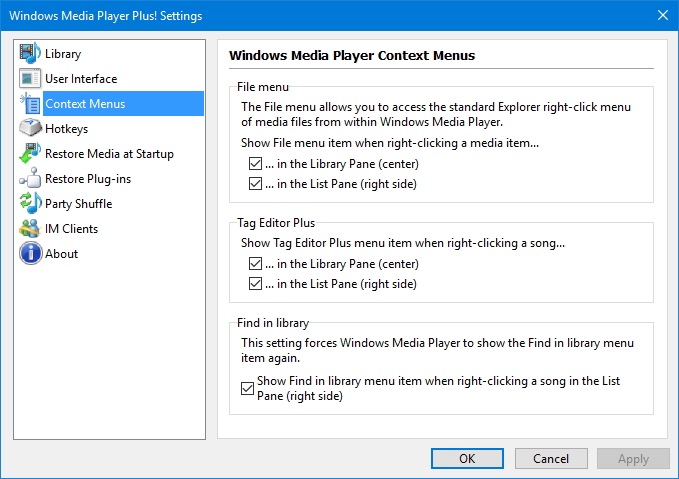Uncheck File menu in Library Pane
679x479 pixels.
click(255, 164)
